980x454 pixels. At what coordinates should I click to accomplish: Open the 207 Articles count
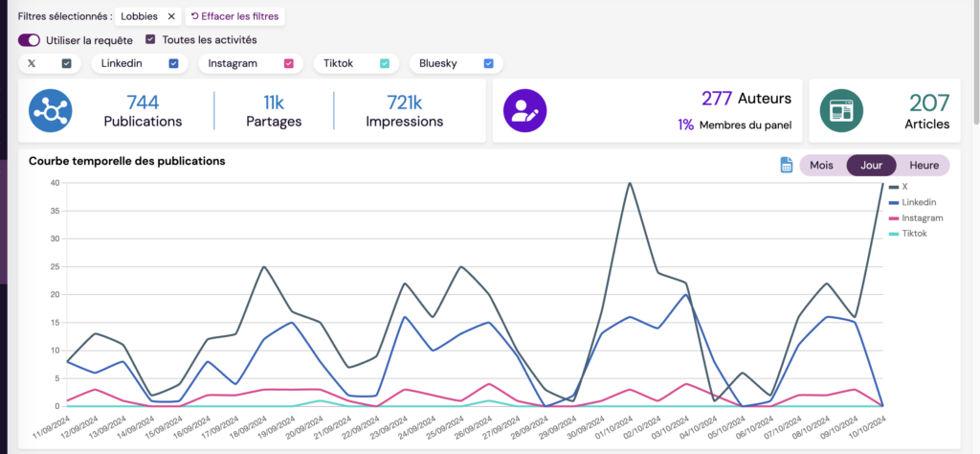pyautogui.click(x=928, y=110)
